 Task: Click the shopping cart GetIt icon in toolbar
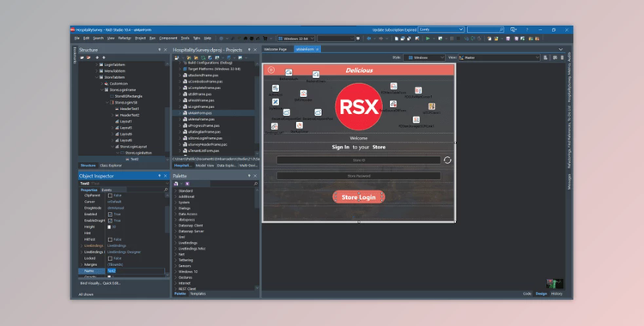coord(265,39)
